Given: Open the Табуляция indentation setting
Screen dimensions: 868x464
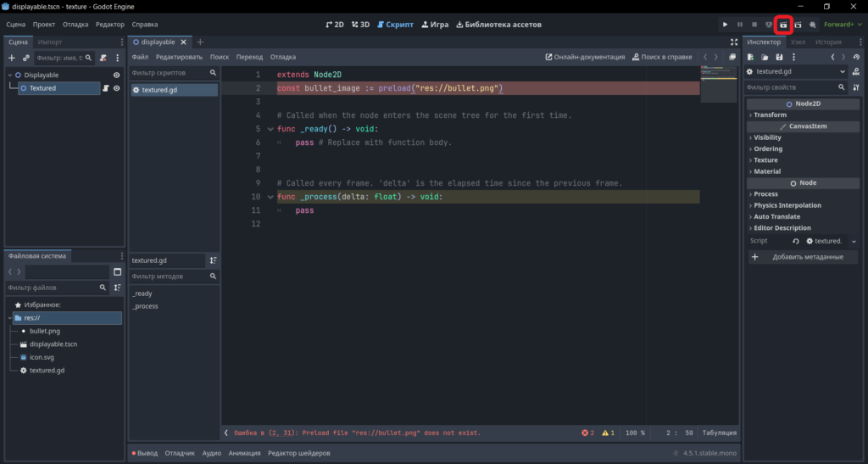Looking at the screenshot, I should pyautogui.click(x=719, y=433).
